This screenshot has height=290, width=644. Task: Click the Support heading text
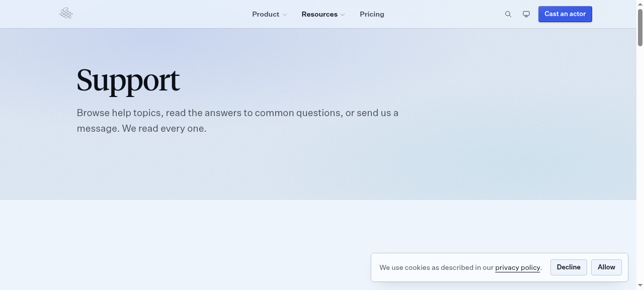[x=128, y=80]
